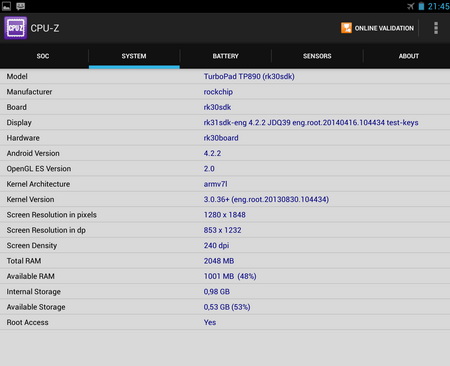Click the Board row label
Viewport: 450px width, 366px height.
(17, 107)
